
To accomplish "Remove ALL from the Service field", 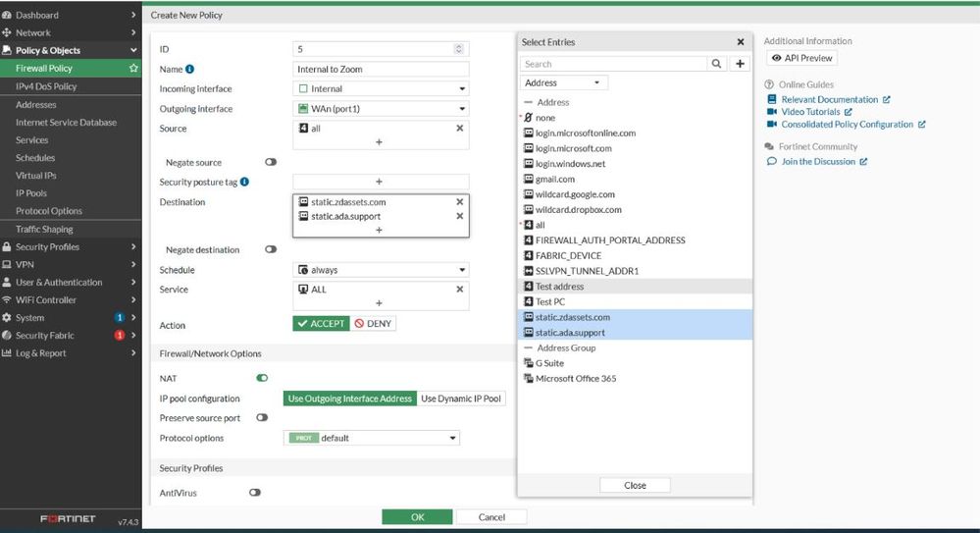I will (x=459, y=289).
